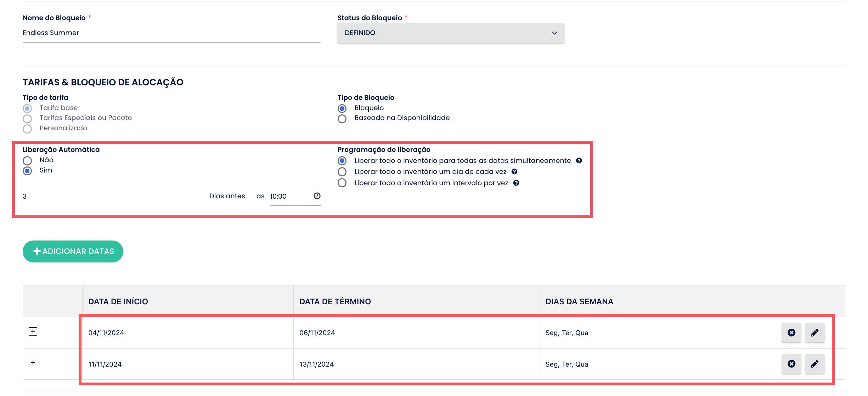Click help icon for interval release option
The height and width of the screenshot is (396, 868).
point(516,183)
